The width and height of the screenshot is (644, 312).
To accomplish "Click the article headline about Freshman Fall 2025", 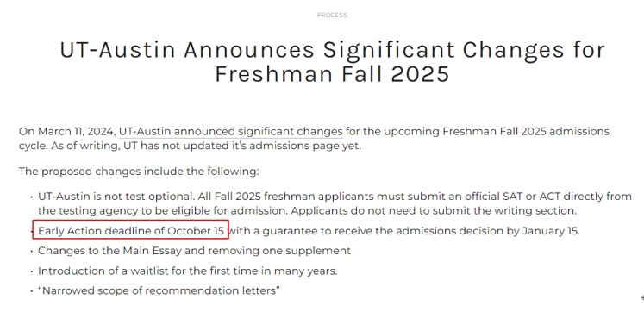I will [332, 61].
